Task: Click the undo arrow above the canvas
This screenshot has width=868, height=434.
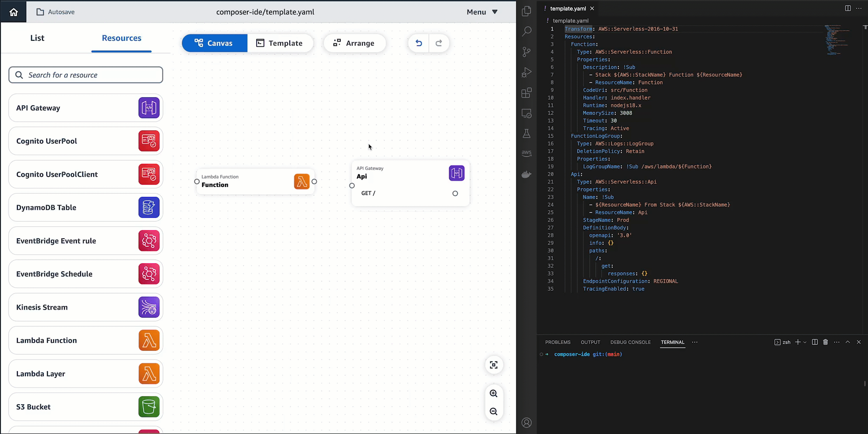Action: point(418,43)
